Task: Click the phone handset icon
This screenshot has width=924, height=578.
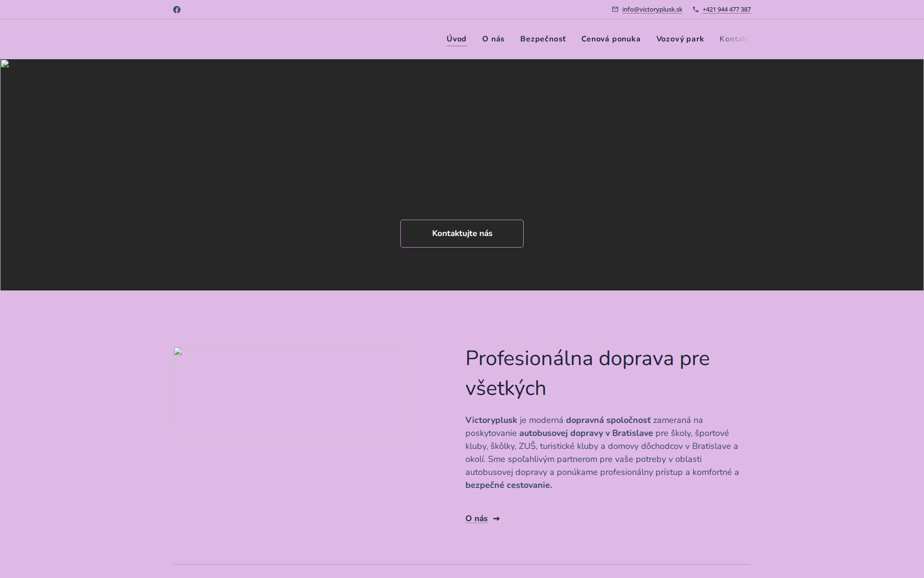Action: [x=695, y=9]
